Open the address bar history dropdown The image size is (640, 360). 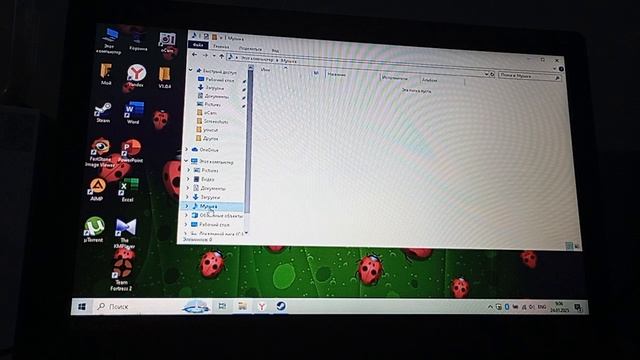point(486,74)
